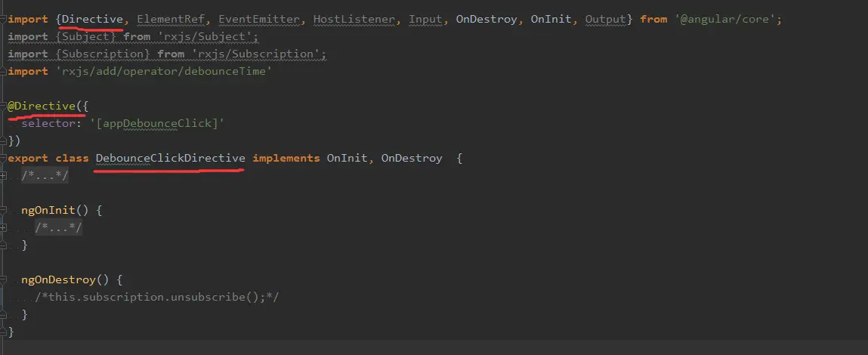Click the 'rxjs/Subscription' module string
868x355 pixels.
[x=256, y=54]
